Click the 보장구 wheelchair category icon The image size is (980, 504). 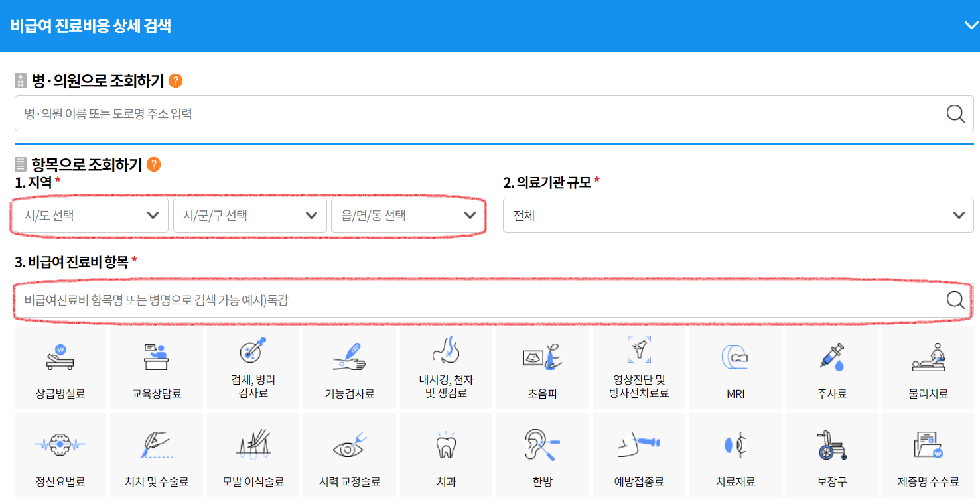point(831,454)
